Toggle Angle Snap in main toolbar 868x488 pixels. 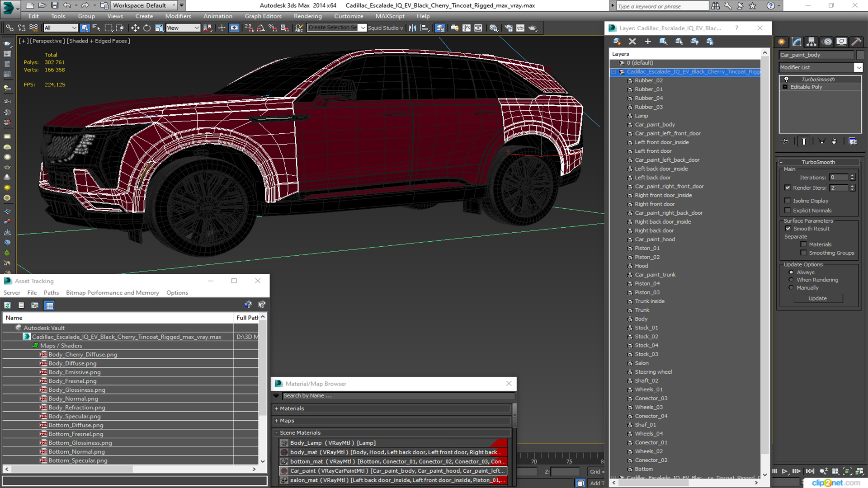coord(261,28)
